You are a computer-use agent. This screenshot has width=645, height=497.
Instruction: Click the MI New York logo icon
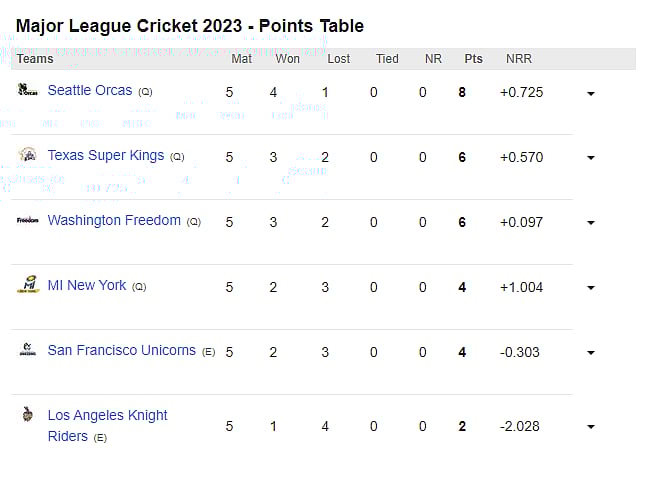point(28,286)
